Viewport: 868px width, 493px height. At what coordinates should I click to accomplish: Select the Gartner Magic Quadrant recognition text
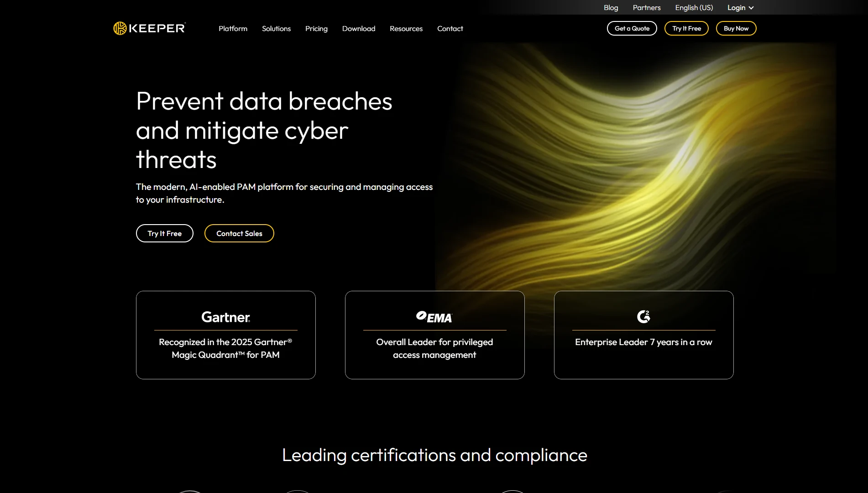[225, 348]
